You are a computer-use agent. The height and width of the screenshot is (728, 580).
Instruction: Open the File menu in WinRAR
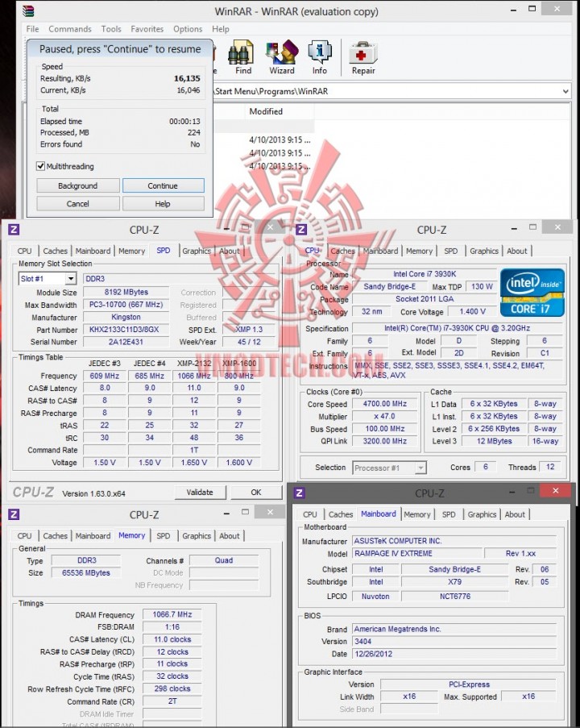click(32, 29)
